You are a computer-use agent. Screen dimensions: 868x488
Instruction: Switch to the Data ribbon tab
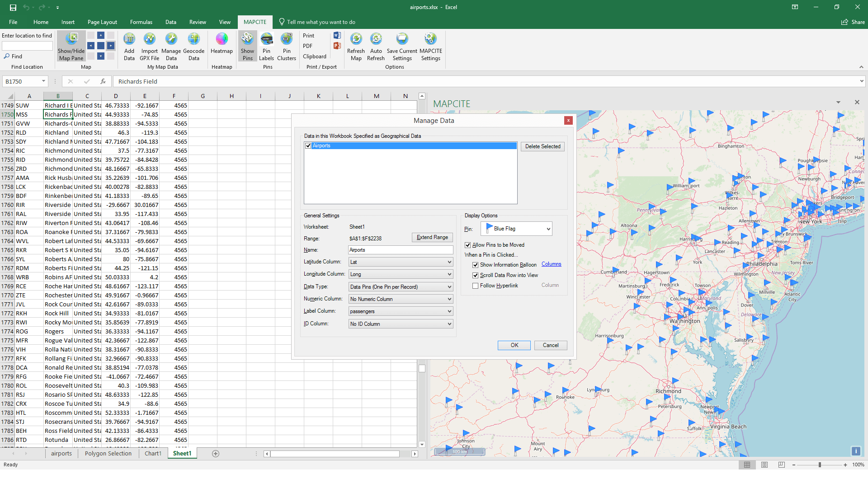(x=171, y=22)
